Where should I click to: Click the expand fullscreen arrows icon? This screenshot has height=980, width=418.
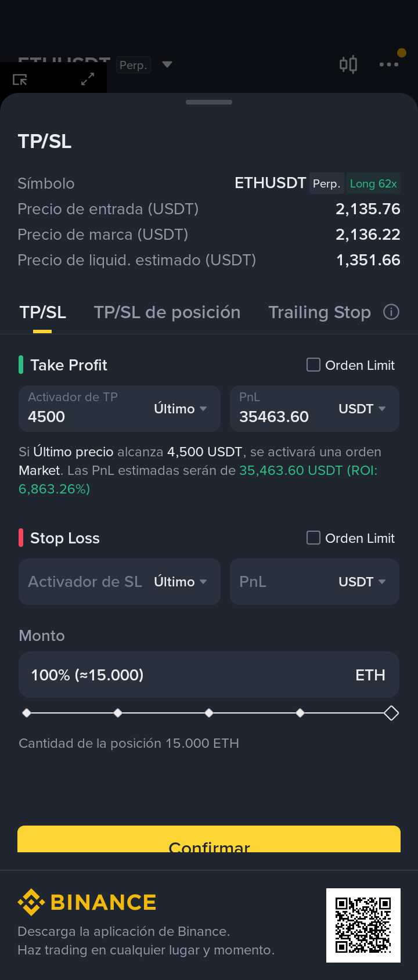88,79
